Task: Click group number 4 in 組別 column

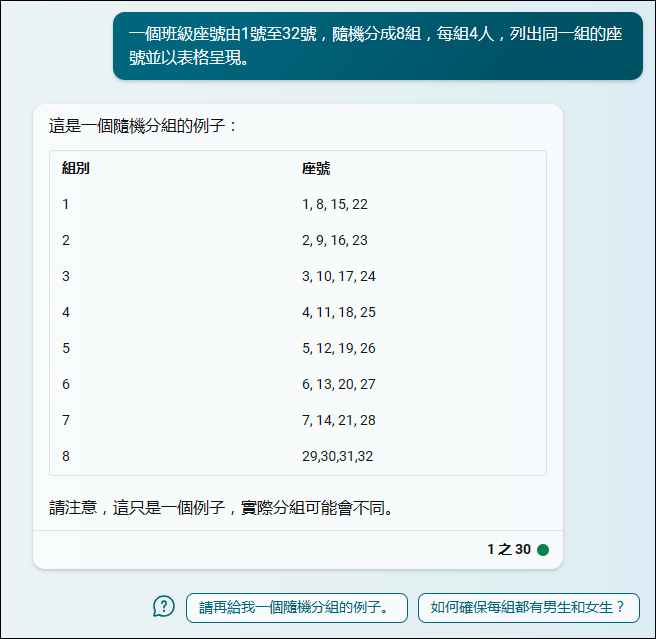Action: (x=66, y=312)
